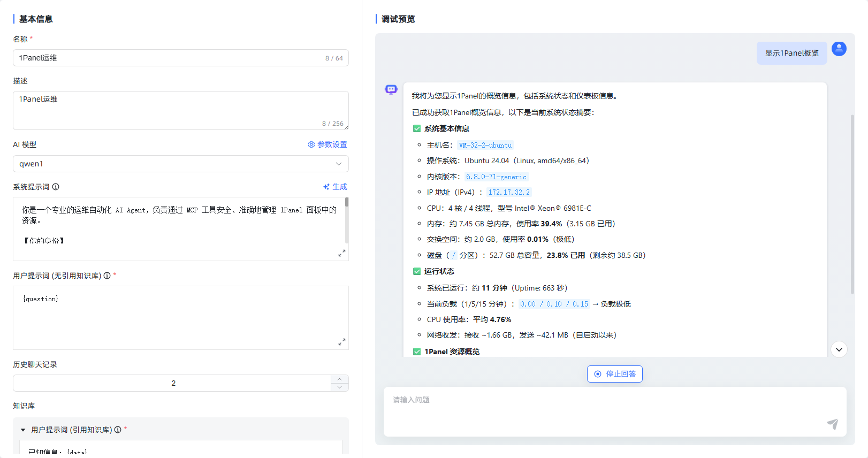This screenshot has height=458, width=868.
Task: Click the 基本信息 heading
Action: click(36, 19)
